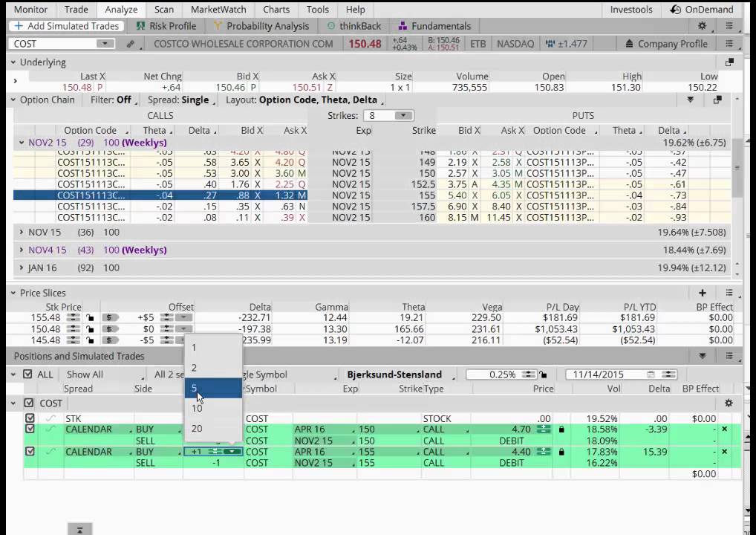This screenshot has height=535, width=756.
Task: Collapse the NOV2 15 Weeklys expiration
Action: [x=22, y=143]
